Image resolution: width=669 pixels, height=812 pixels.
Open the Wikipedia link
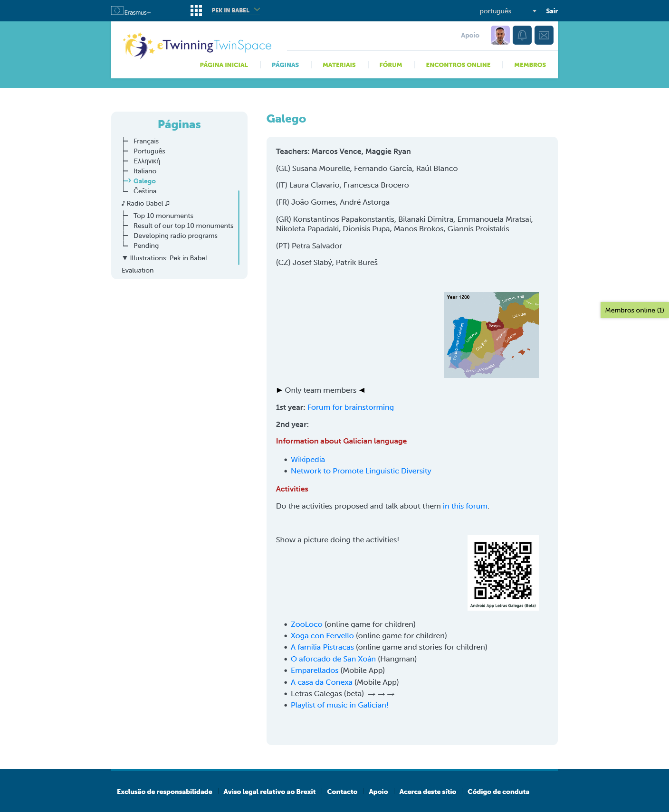click(x=308, y=460)
